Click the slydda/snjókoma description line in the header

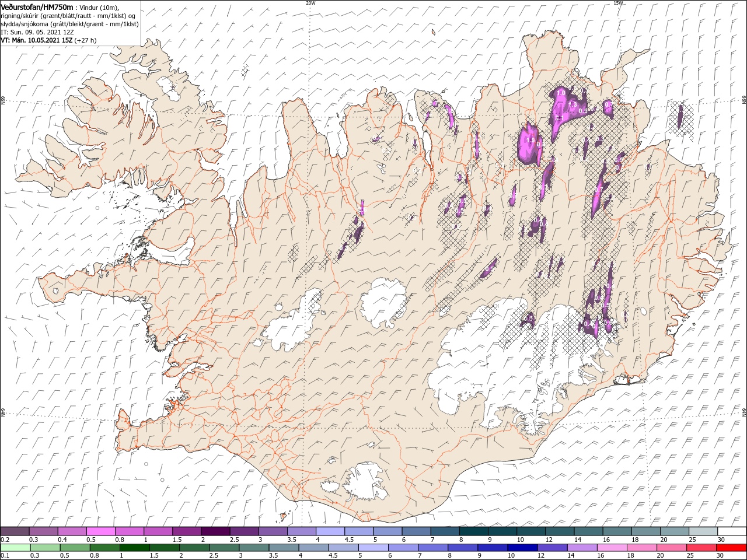click(69, 24)
